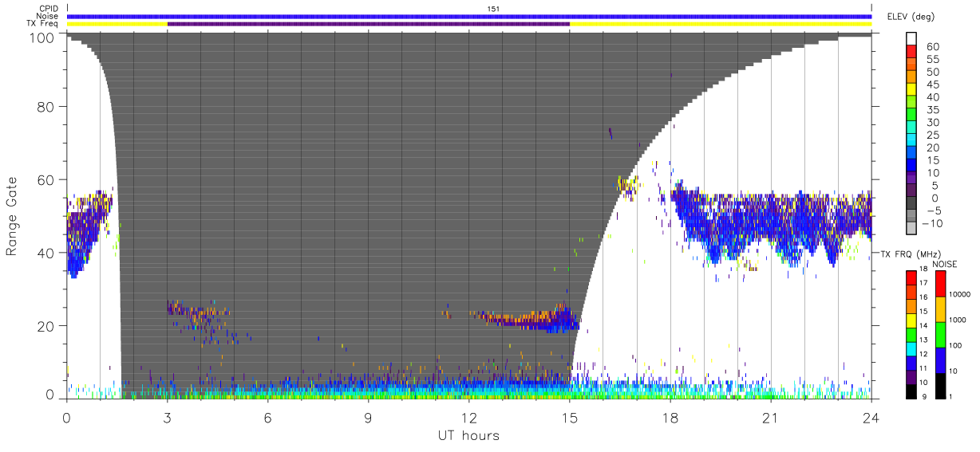980x452 pixels.
Task: Click the blue Noise bar along the top
Action: (x=469, y=16)
